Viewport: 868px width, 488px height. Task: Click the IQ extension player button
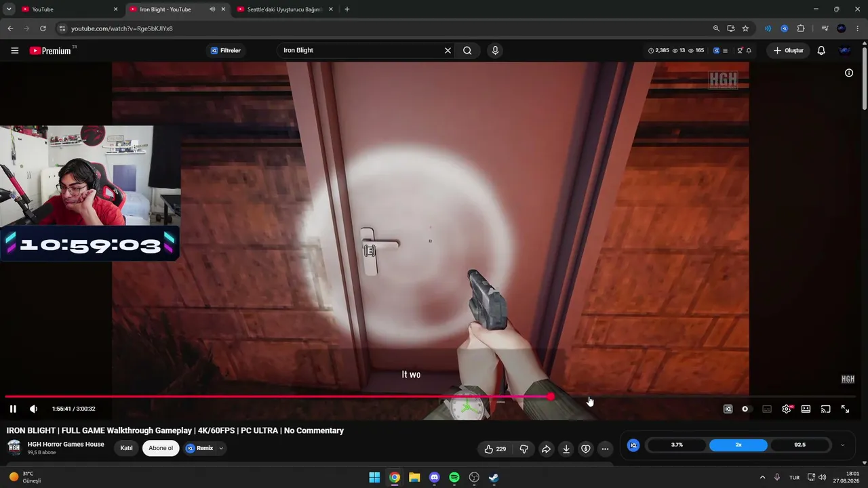click(728, 409)
